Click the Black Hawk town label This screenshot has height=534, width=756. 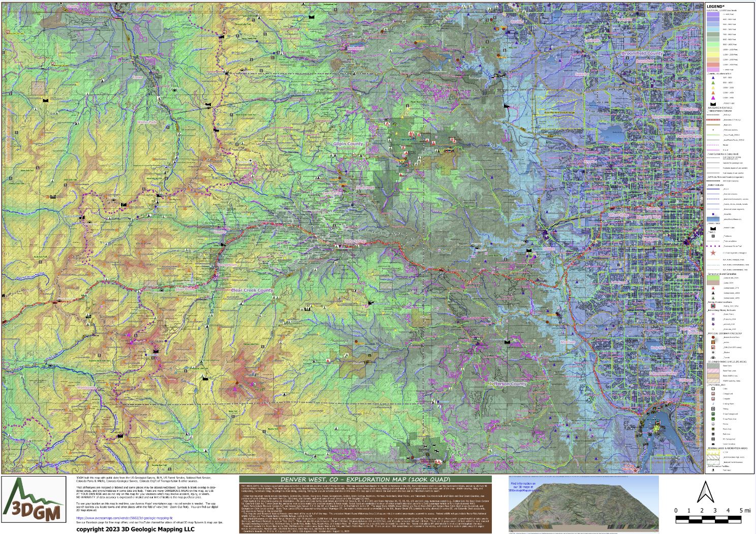[365, 188]
